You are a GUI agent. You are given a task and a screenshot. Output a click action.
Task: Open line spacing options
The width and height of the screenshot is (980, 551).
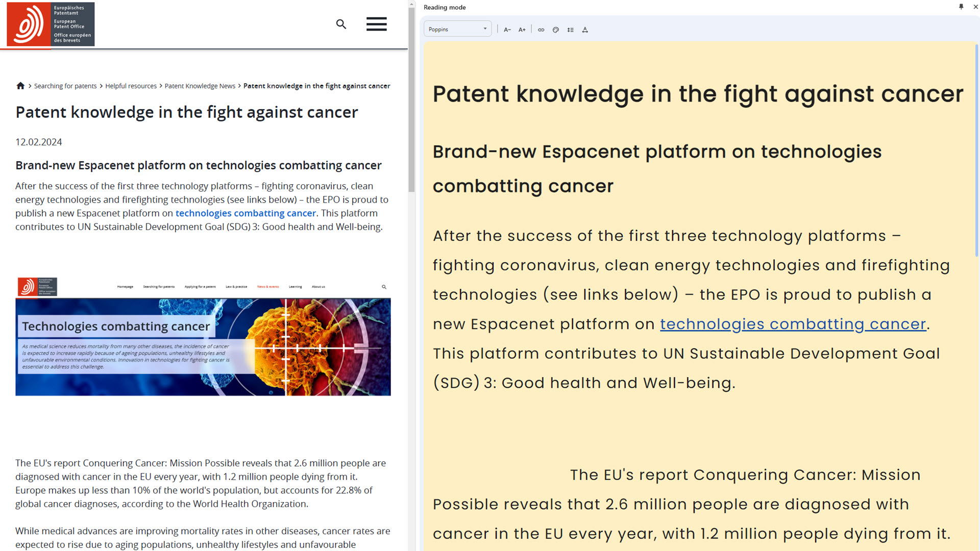[570, 30]
